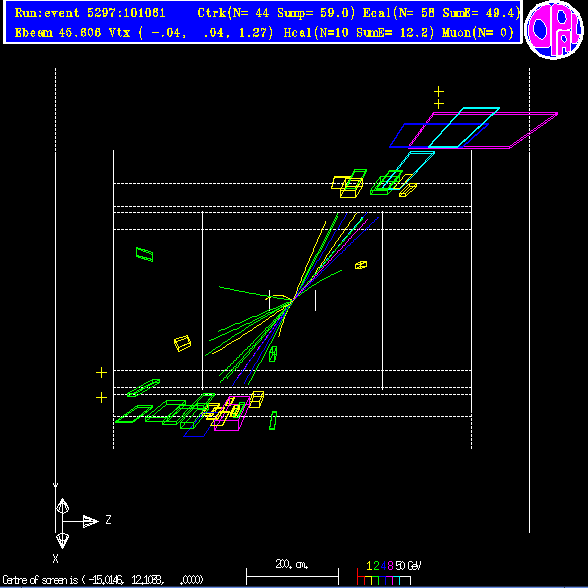Click the yellow 1 GeV energy legend label
Image resolution: width=588 pixels, height=588 pixels.
(369, 566)
